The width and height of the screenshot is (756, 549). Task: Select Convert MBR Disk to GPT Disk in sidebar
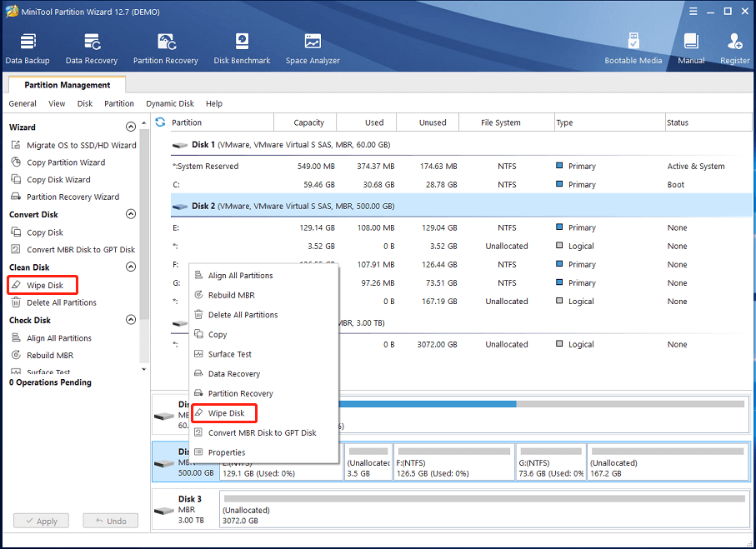click(73, 250)
